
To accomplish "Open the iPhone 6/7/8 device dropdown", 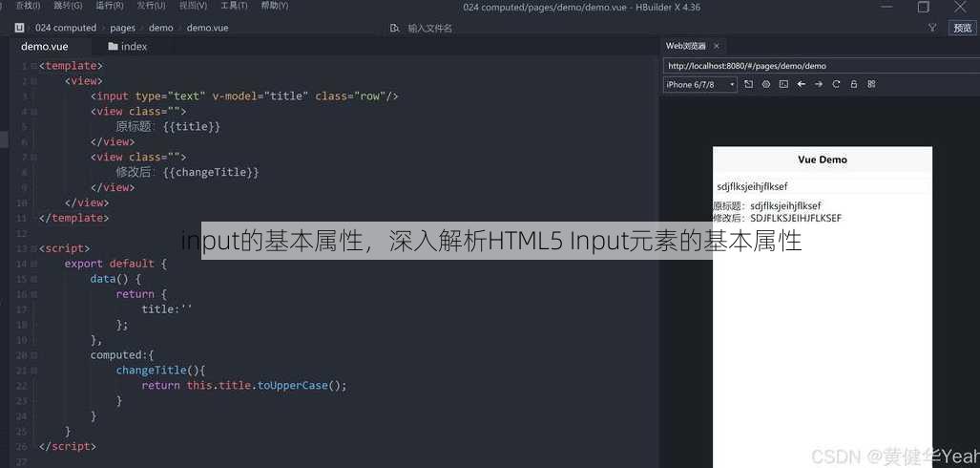I will (700, 84).
